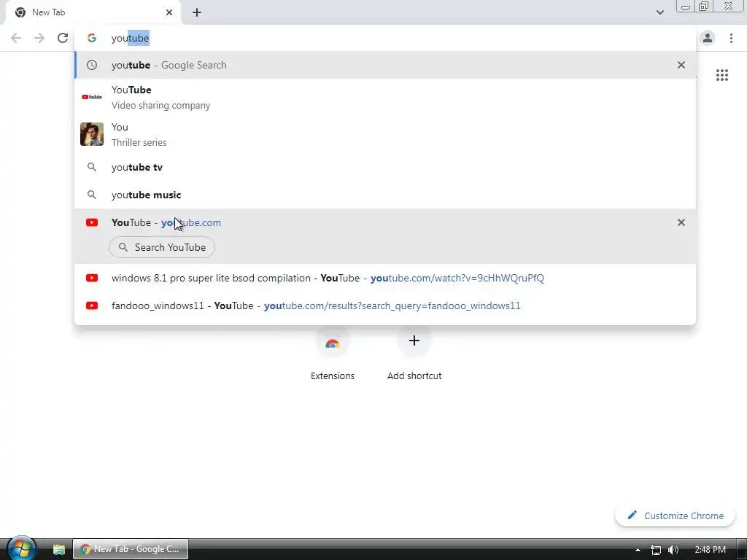Click the Search YouTube chip
Screen dimensions: 747x560
162,247
